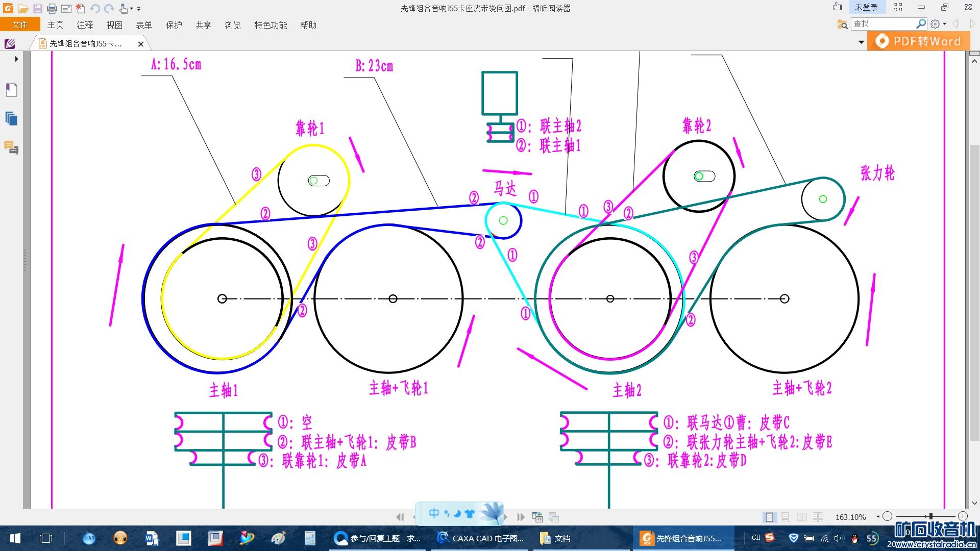The height and width of the screenshot is (551, 980).
Task: Click the Undo arrow icon
Action: pos(95,8)
